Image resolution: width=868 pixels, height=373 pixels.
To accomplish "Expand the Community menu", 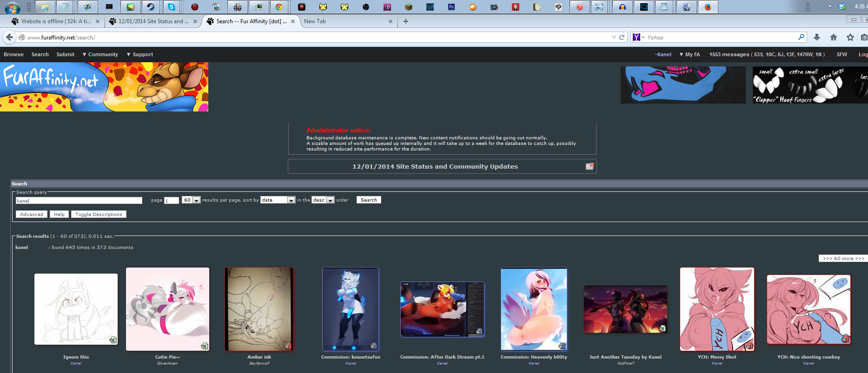I will [x=100, y=54].
